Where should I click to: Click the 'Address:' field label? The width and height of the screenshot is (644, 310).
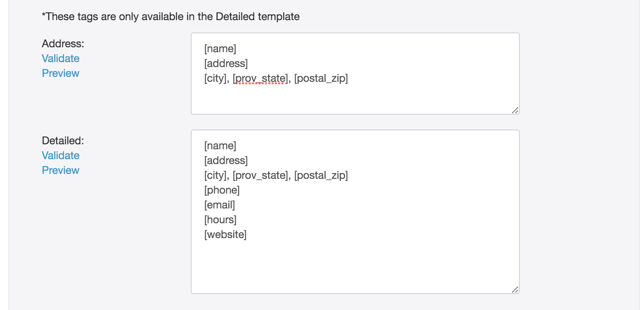coord(63,44)
